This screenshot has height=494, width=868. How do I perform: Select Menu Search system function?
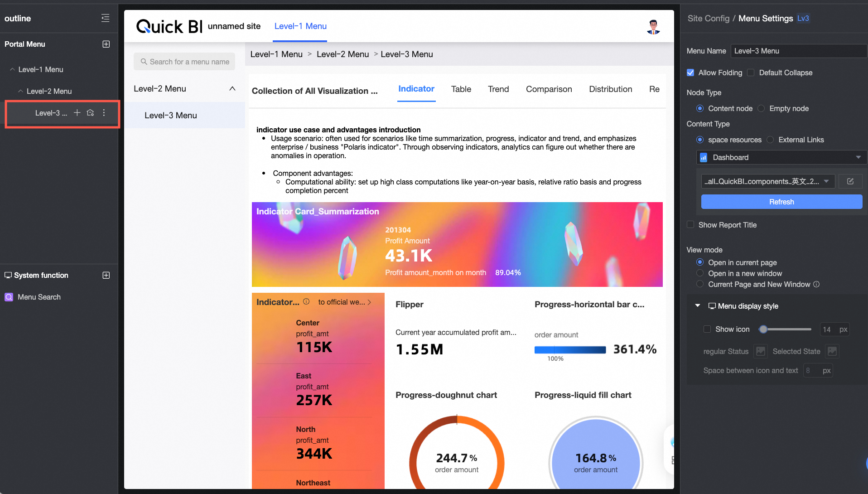pos(39,297)
